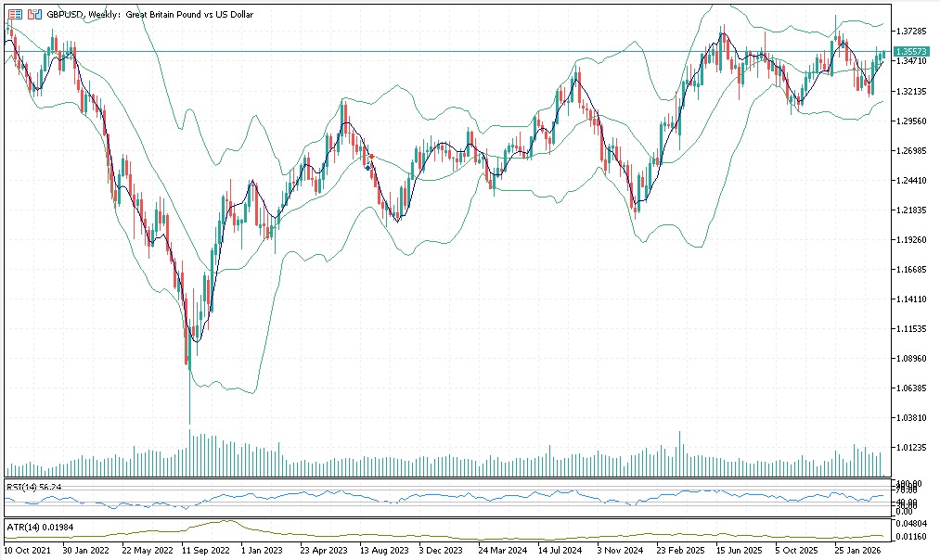
Task: Click the 25 Jan 2026 date marker
Action: click(858, 550)
